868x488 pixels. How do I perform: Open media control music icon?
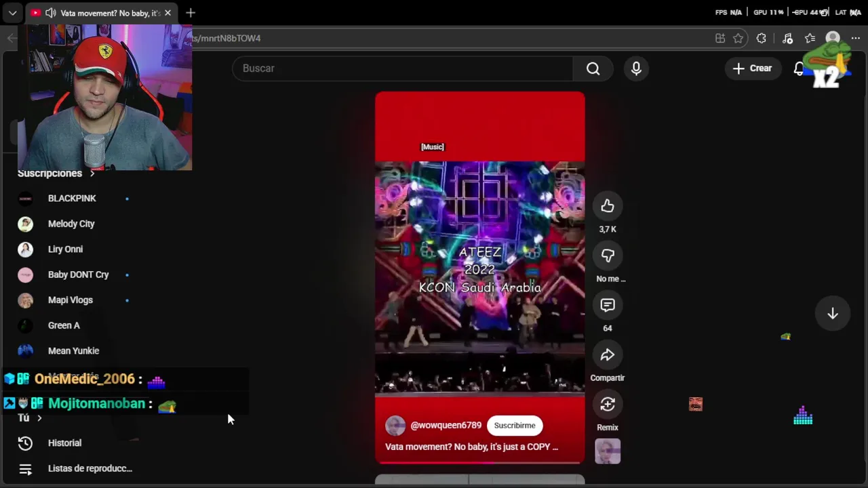[x=787, y=39]
